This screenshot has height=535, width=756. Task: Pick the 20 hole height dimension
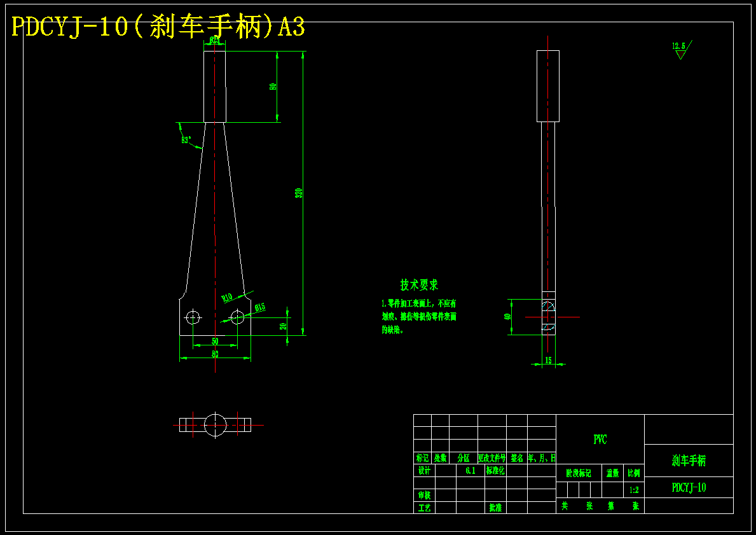[284, 326]
